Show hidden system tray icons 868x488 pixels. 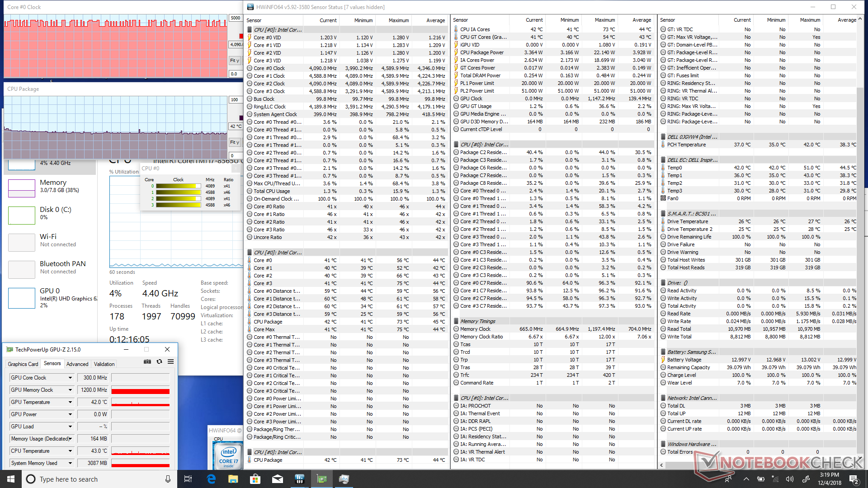[x=746, y=479]
